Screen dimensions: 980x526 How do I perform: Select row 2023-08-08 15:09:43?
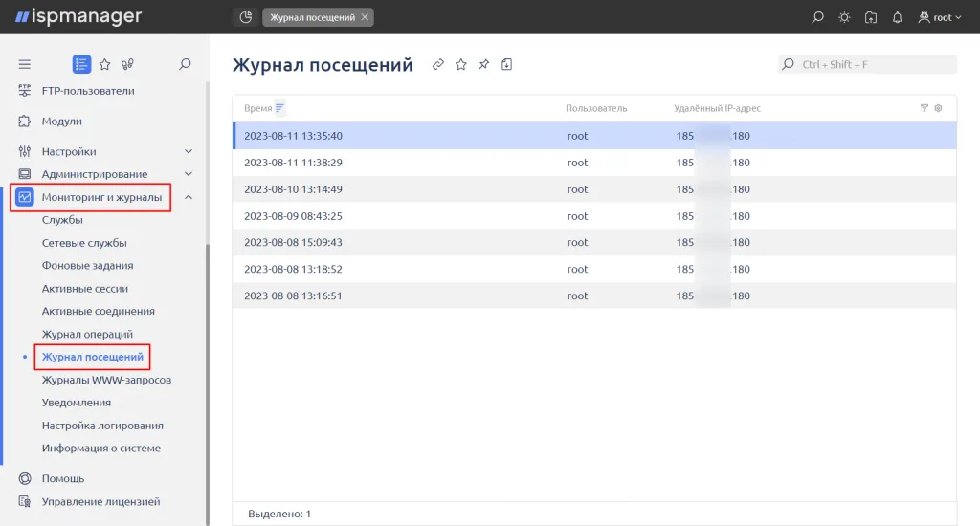click(x=594, y=242)
